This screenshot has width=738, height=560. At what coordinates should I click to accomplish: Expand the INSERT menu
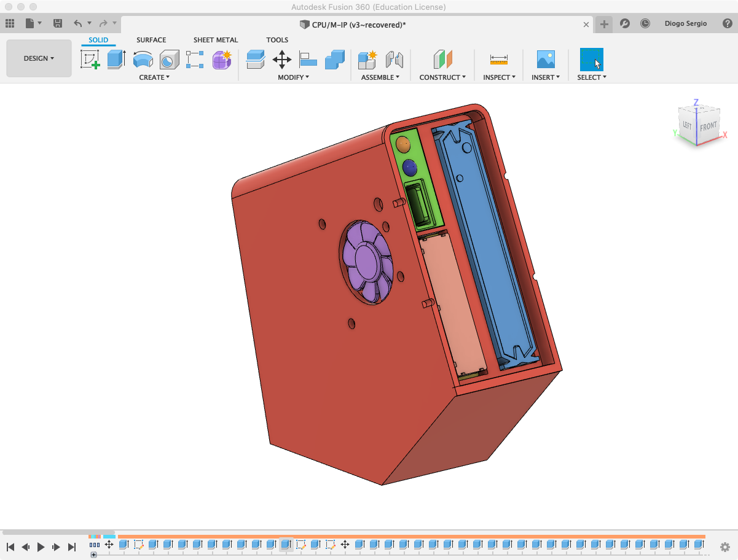[x=546, y=77]
